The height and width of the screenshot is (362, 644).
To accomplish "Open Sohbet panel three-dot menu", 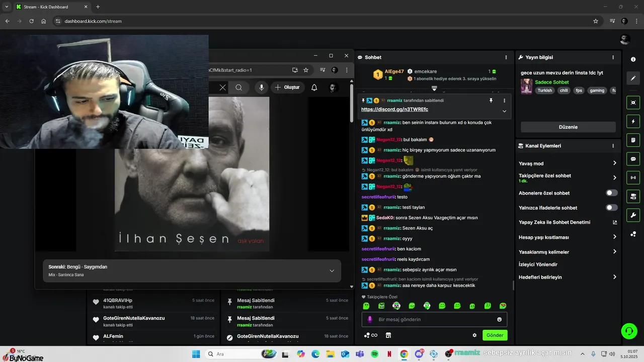I will pos(506,57).
